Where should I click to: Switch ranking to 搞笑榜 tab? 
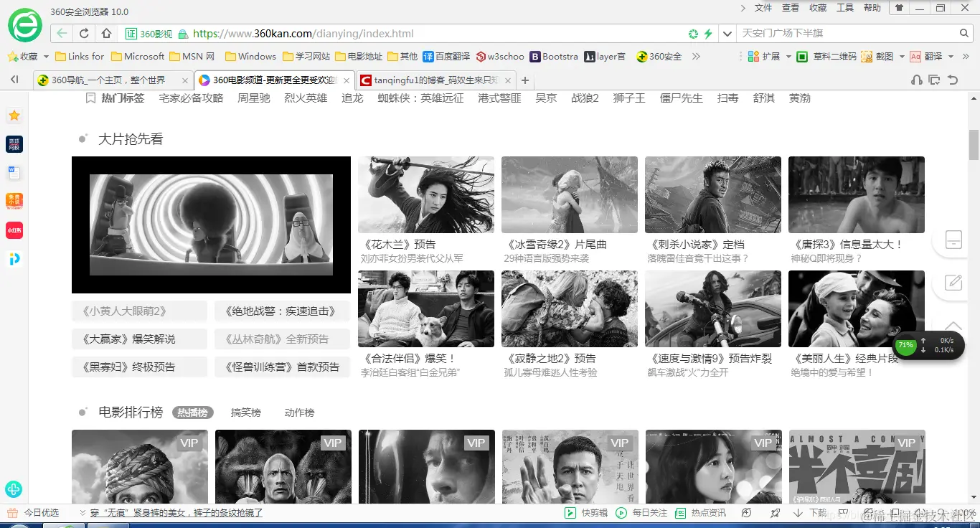246,412
